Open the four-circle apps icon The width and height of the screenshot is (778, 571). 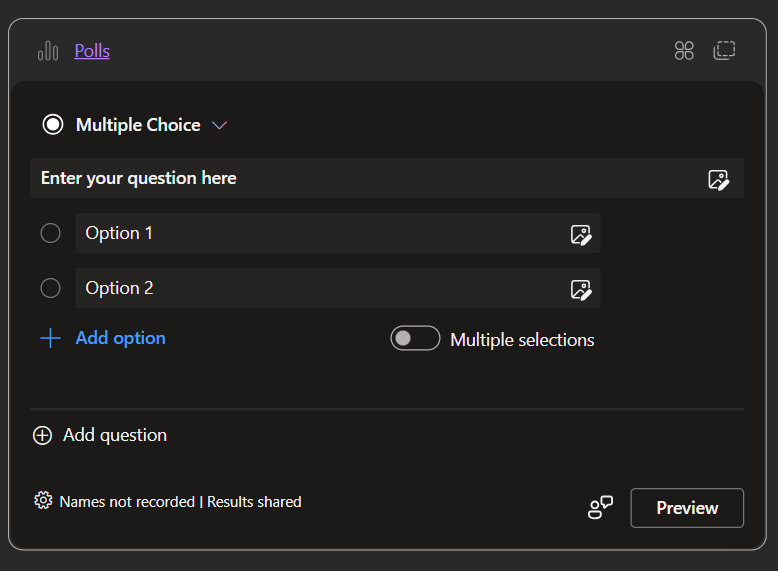click(x=684, y=51)
